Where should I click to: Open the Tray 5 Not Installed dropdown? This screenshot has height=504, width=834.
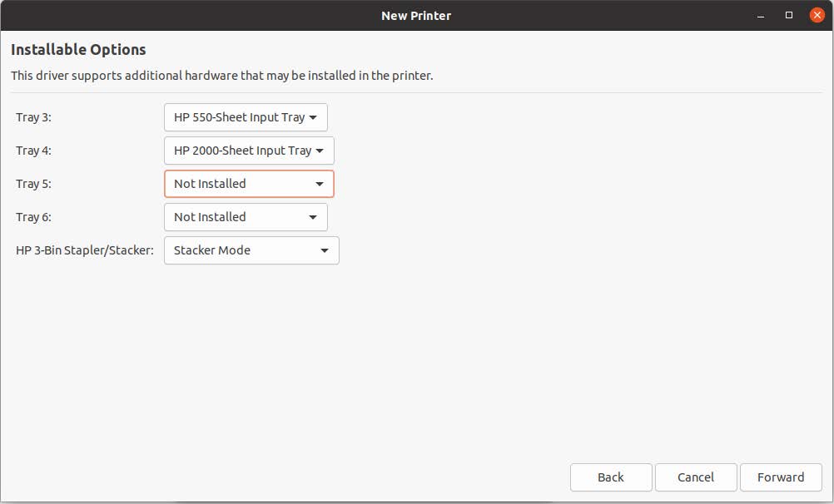(248, 184)
